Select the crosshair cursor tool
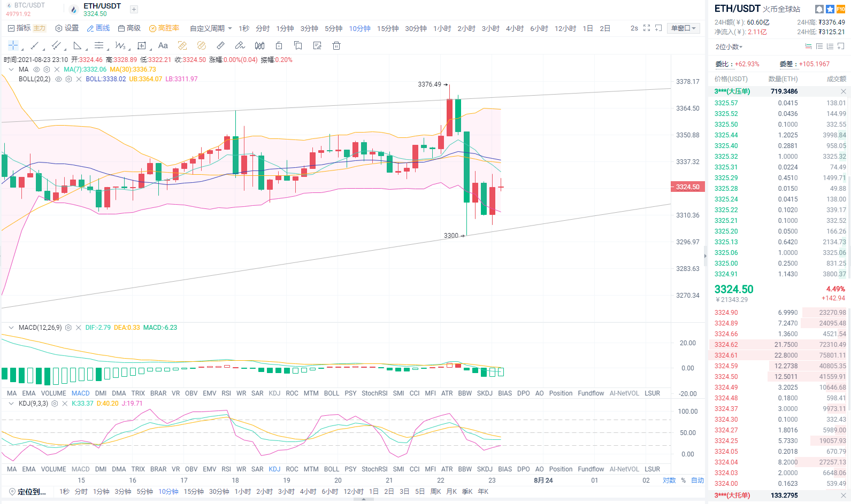851x504 pixels. [13, 45]
